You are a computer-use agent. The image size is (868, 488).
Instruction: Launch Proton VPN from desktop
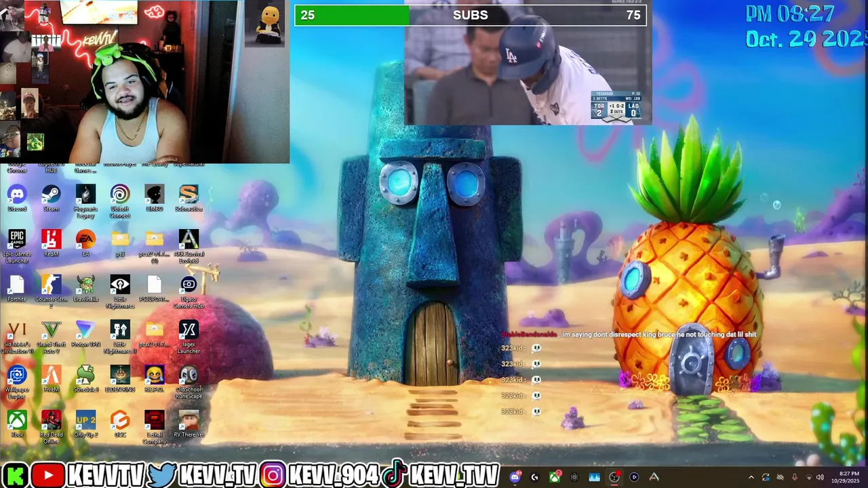pyautogui.click(x=85, y=334)
